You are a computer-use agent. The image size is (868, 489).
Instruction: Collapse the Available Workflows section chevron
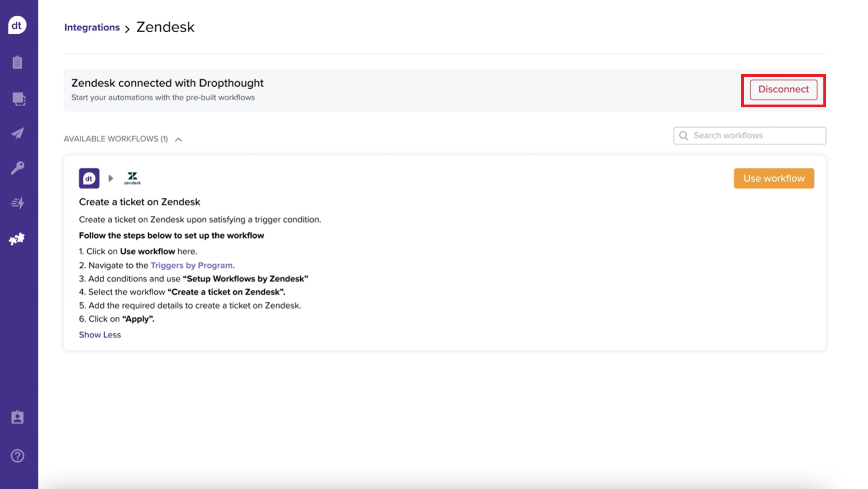(178, 139)
